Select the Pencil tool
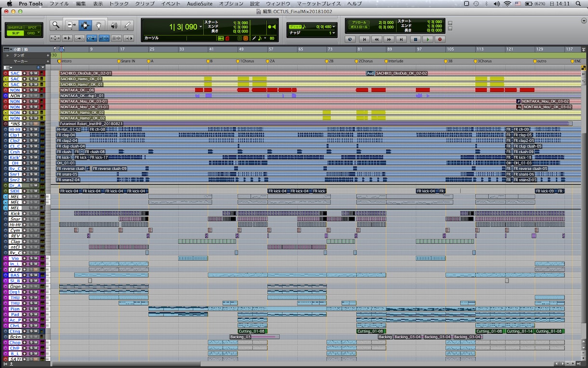588x368 pixels. click(x=128, y=25)
